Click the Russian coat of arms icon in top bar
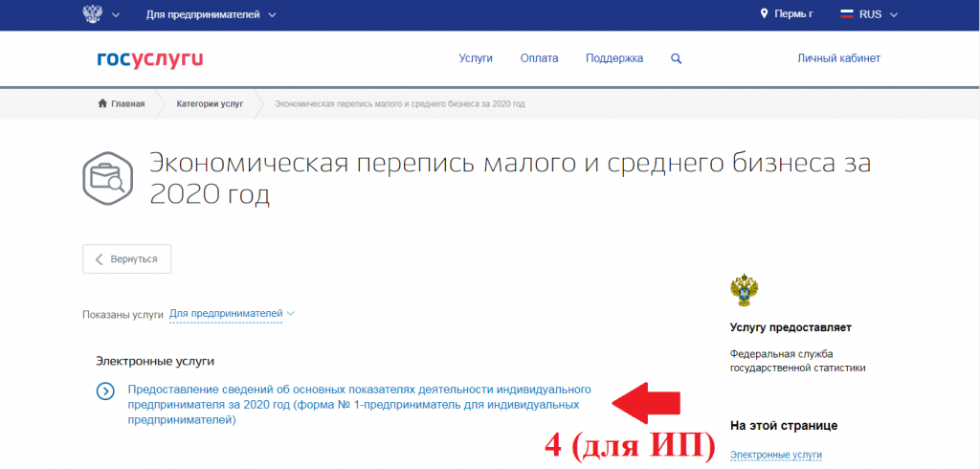Viewport: 980px width, 469px height. [93, 13]
